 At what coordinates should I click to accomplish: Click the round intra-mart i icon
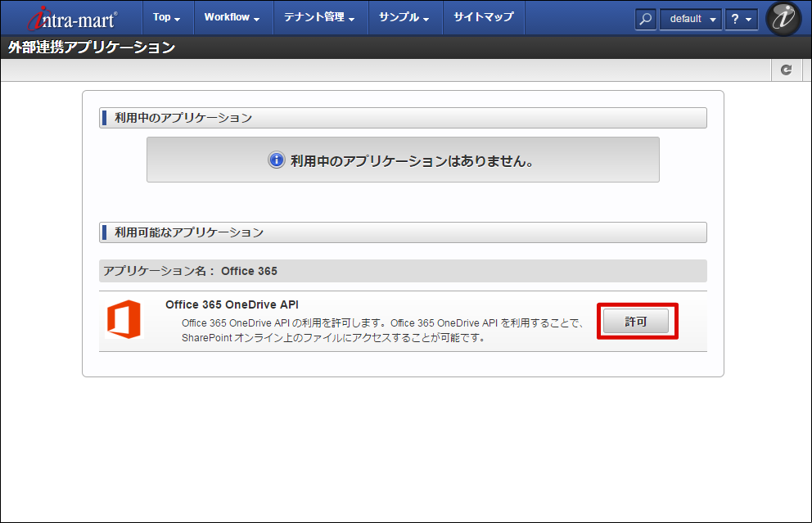(783, 18)
